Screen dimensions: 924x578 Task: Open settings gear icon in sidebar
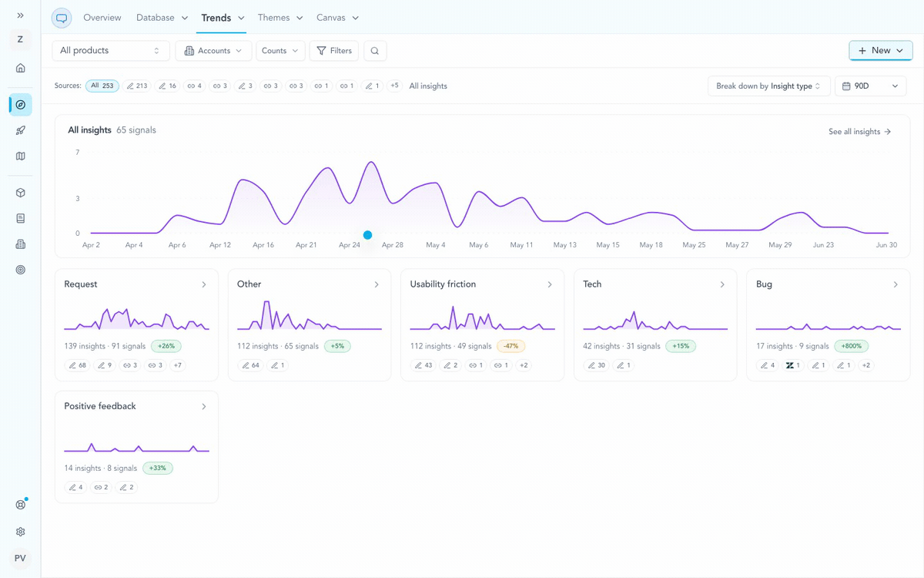click(20, 532)
